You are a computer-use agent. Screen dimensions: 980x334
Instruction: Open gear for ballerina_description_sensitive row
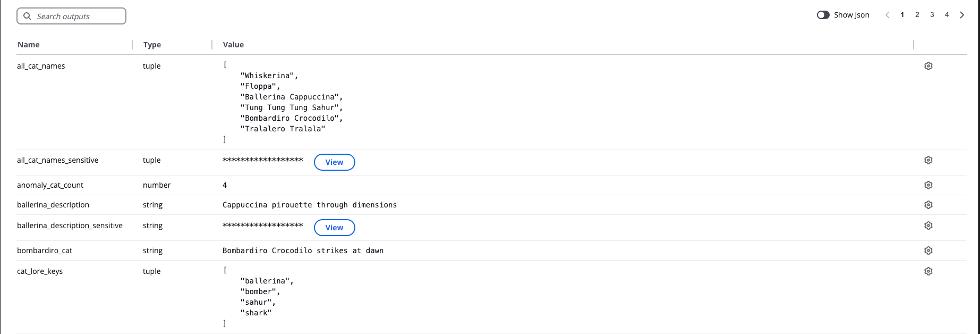[x=928, y=226]
